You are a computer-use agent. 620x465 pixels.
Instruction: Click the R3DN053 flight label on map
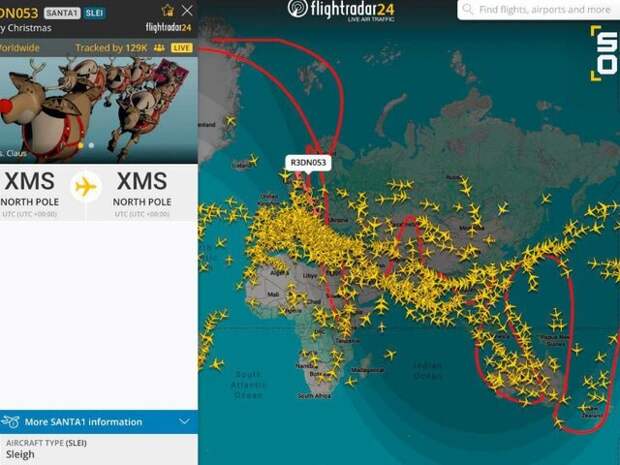coord(308,163)
